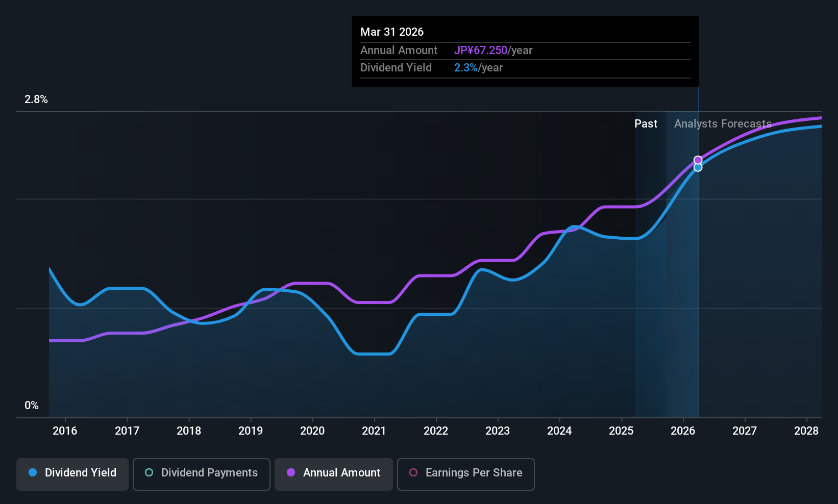Toggle the Annual Amount series
This screenshot has width=838, height=504.
click(334, 474)
